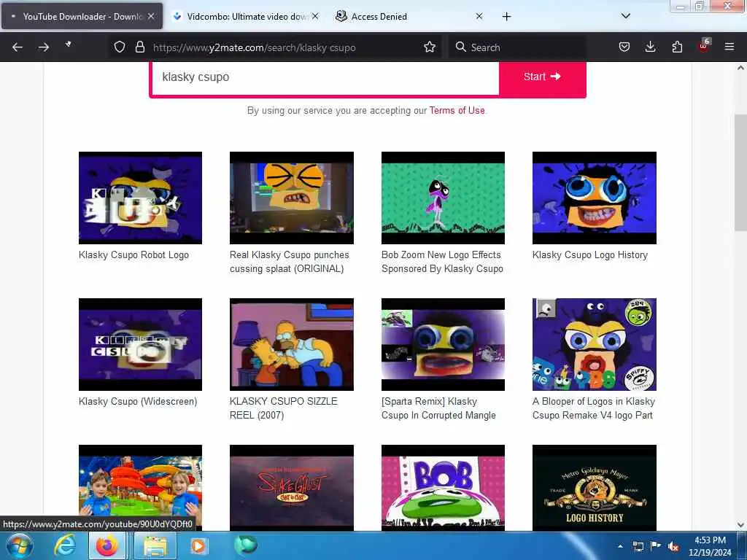The image size is (747, 560).
Task: Click the uBlock extension icon with badge 6
Action: click(x=704, y=46)
